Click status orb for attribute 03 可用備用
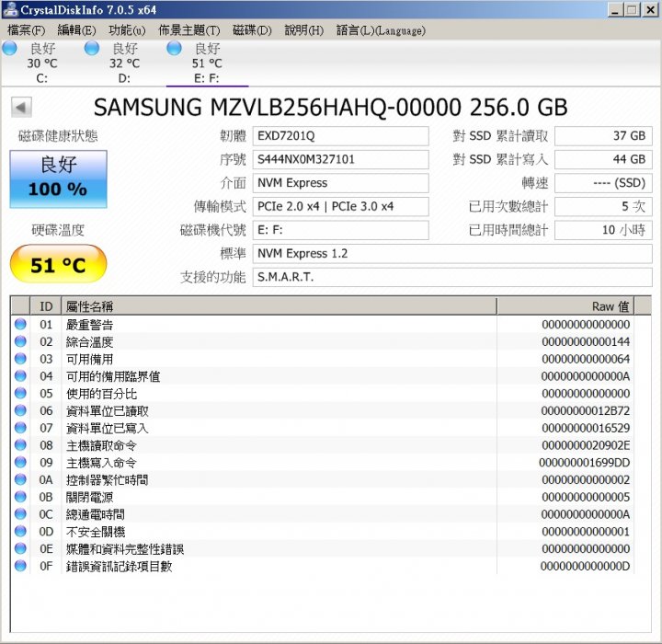Image resolution: width=662 pixels, height=644 pixels. click(20, 359)
